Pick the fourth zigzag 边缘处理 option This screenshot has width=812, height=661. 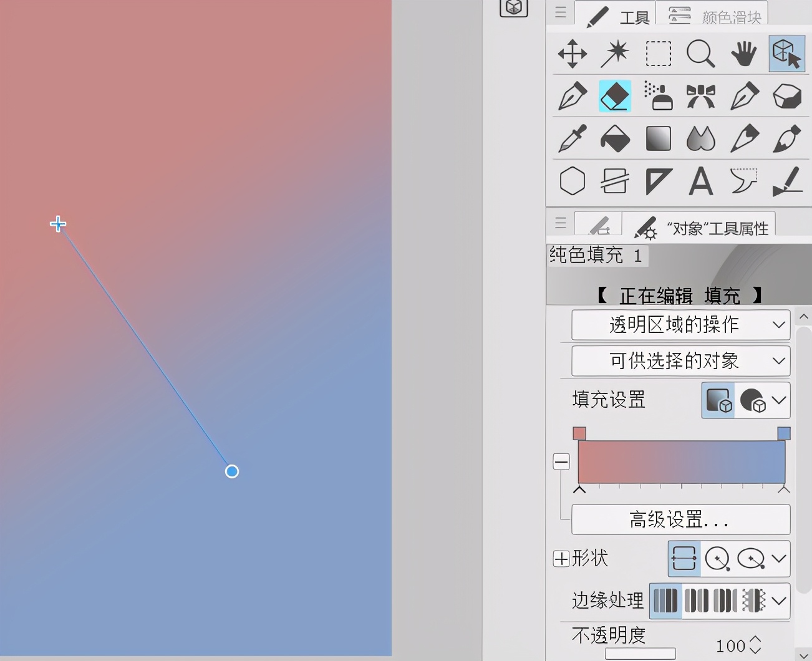(x=754, y=601)
